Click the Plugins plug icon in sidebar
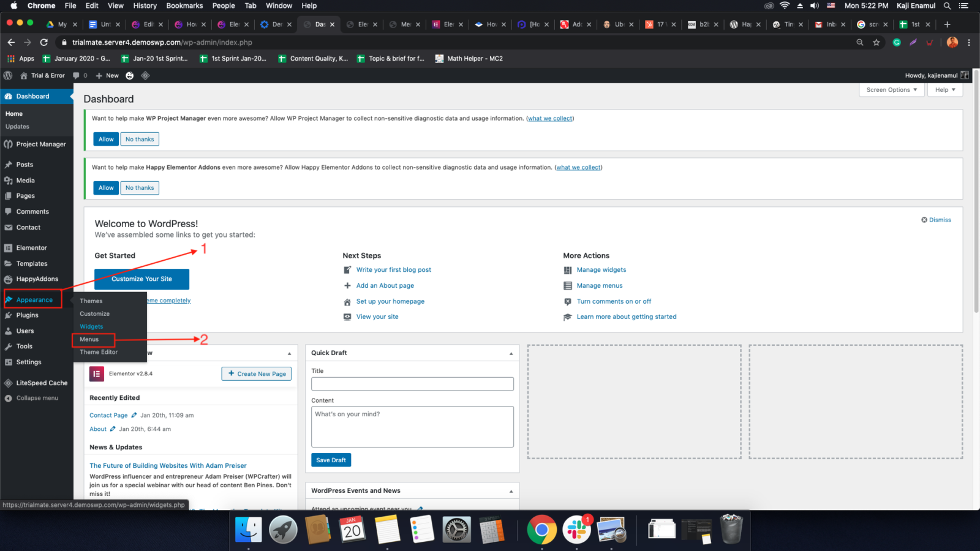980x551 pixels. pyautogui.click(x=9, y=315)
